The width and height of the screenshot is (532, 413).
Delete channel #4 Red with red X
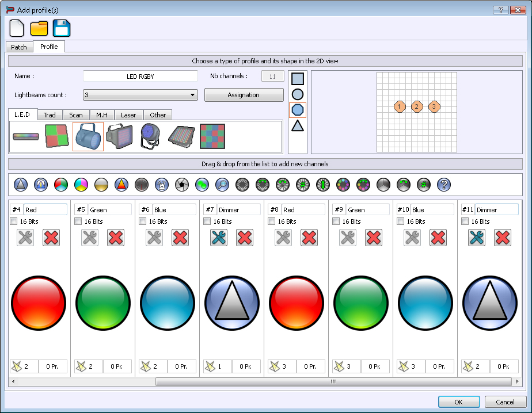(51, 237)
